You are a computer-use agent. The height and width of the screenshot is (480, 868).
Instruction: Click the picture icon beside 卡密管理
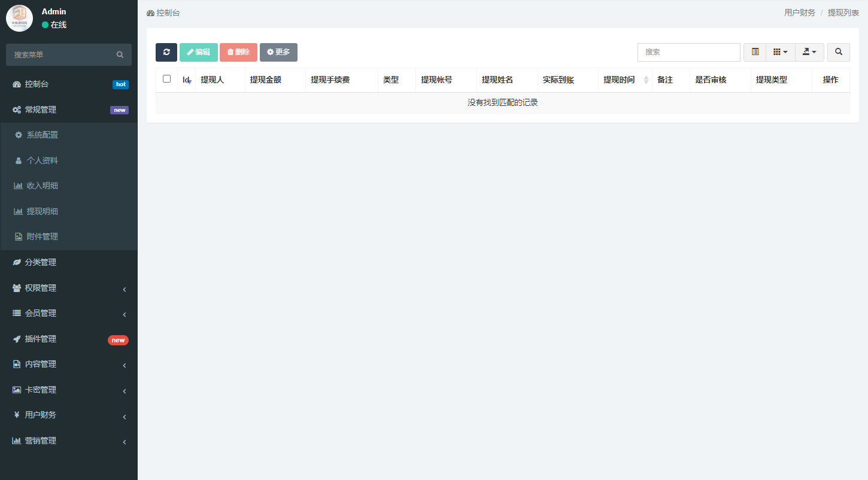17,390
